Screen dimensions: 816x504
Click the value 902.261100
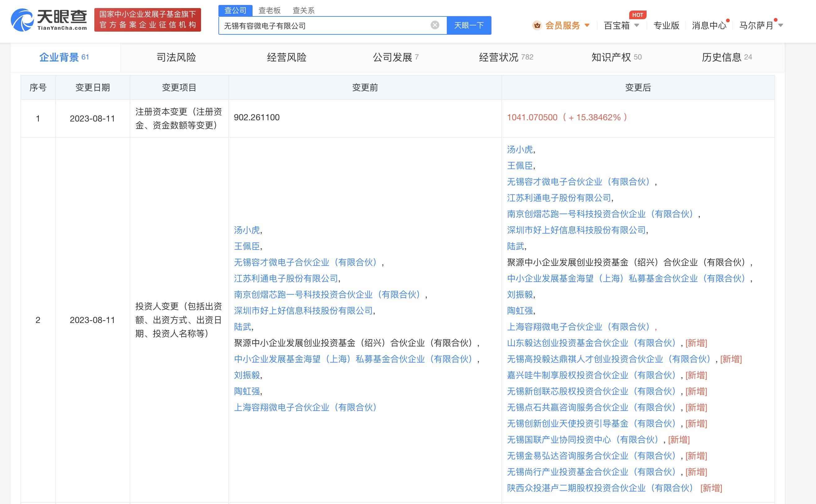pyautogui.click(x=257, y=117)
